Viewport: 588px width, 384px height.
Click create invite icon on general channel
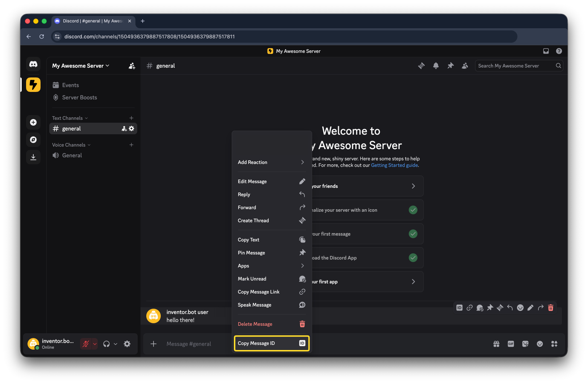tap(124, 128)
